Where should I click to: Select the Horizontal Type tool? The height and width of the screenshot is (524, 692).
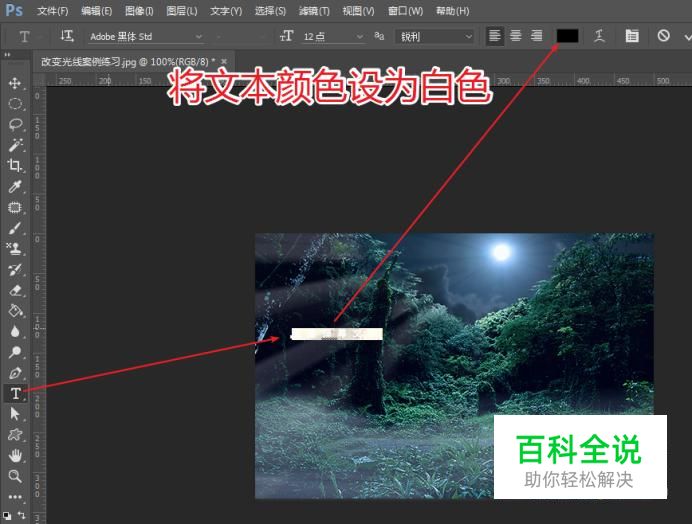15,393
